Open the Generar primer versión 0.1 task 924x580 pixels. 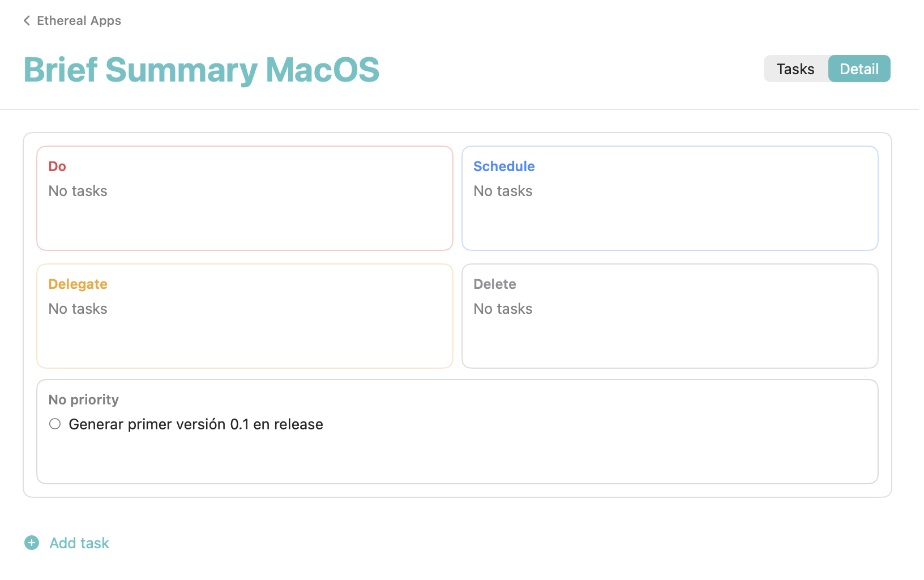click(196, 424)
